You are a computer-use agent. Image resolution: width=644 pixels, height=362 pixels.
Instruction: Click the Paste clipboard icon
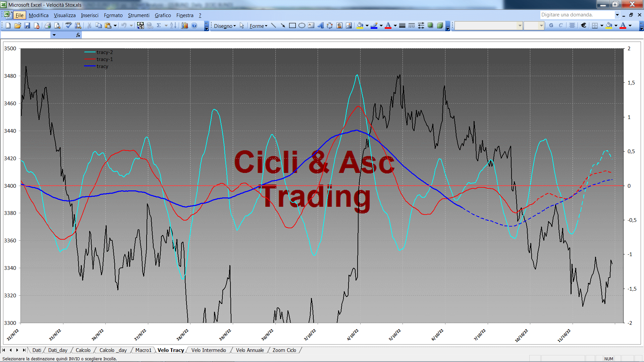[108, 25]
